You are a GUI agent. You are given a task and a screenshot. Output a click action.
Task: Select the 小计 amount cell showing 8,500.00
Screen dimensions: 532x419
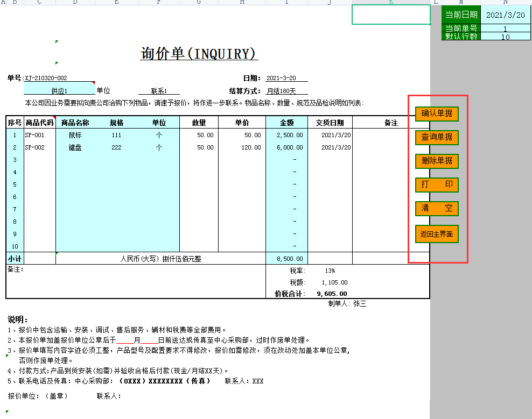point(286,258)
